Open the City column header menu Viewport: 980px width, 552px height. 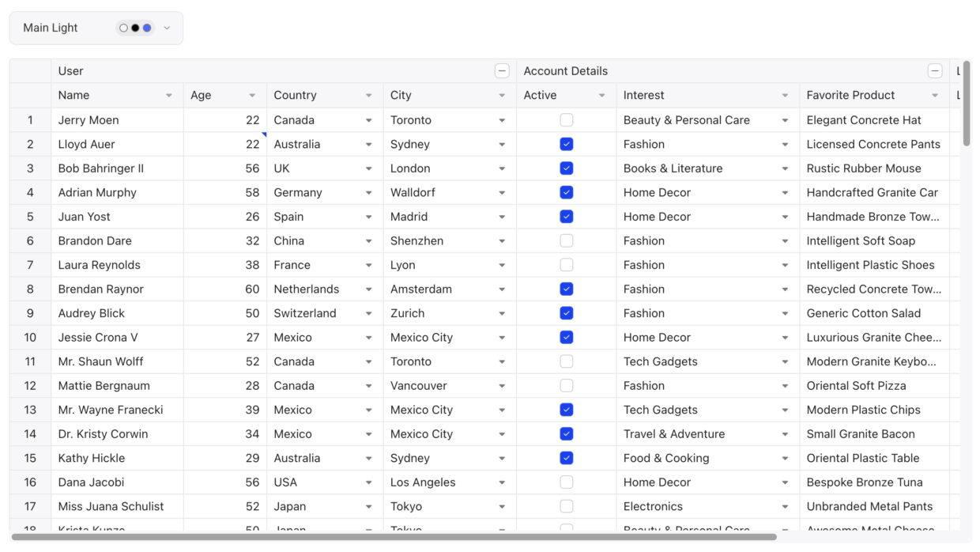pyautogui.click(x=502, y=96)
